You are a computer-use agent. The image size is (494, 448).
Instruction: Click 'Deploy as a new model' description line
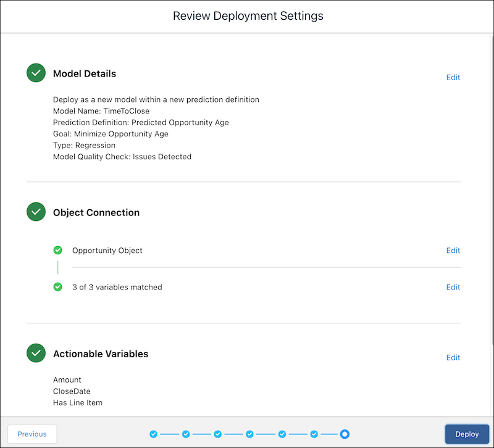(x=156, y=99)
